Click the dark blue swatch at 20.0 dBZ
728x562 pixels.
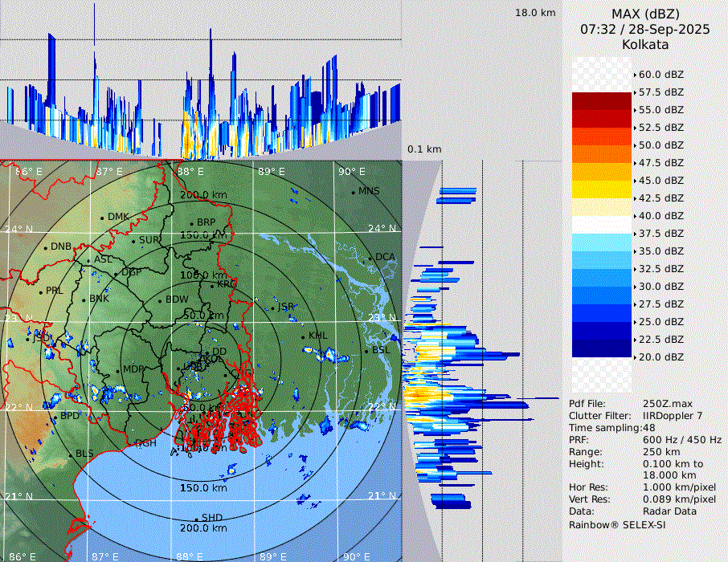pos(601,348)
